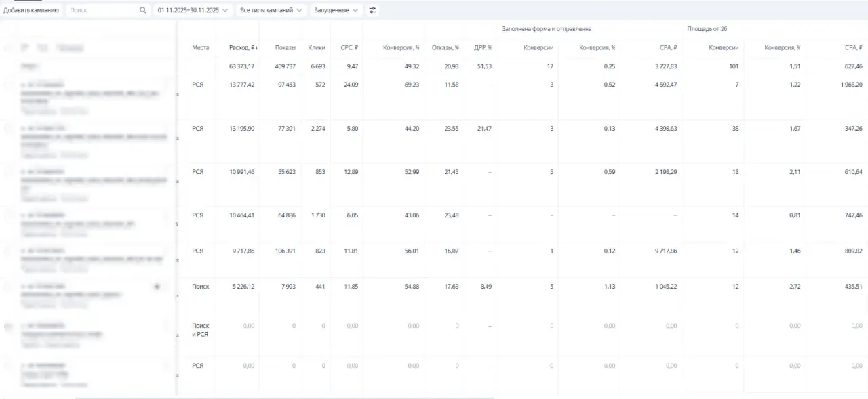Click the sort arrow beside Расход, ₽
Screen dimensions: 868x399
(254, 48)
